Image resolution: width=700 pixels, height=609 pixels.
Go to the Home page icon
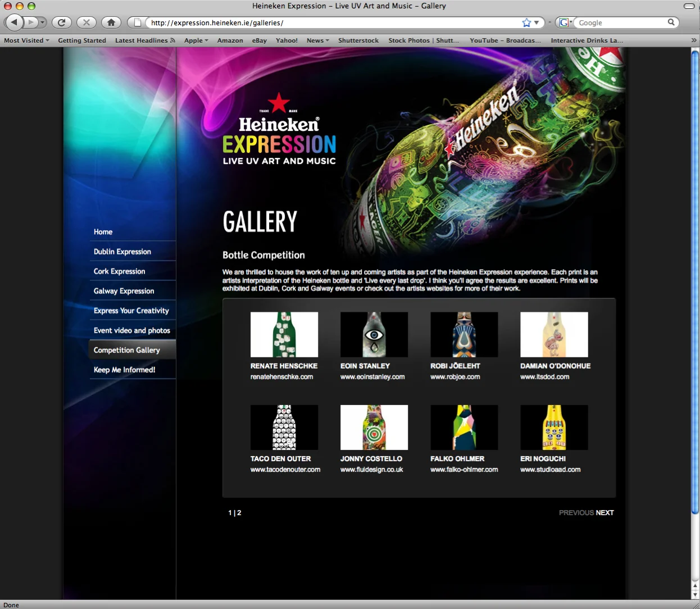(x=111, y=22)
